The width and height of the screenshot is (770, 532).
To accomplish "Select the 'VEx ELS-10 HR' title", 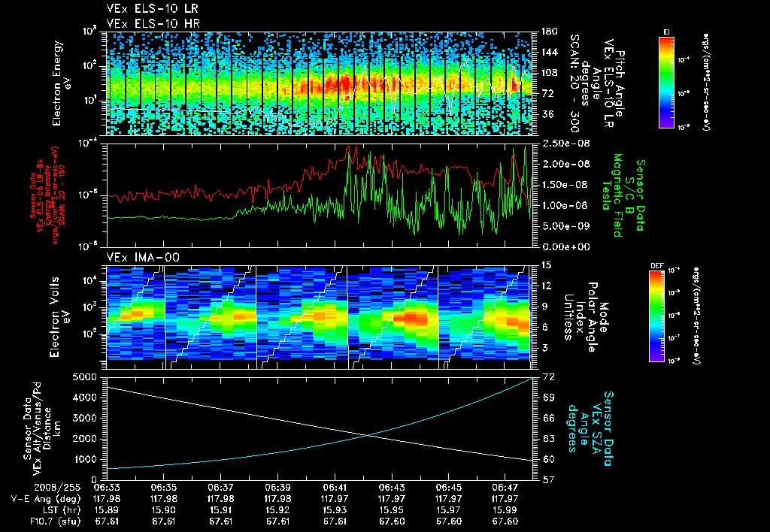I will [x=153, y=23].
